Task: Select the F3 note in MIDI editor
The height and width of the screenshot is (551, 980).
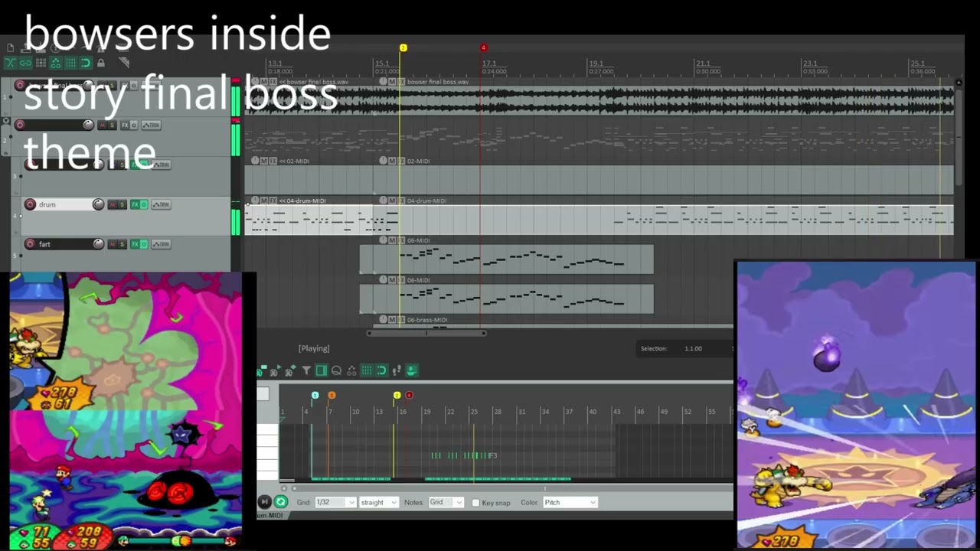Action: click(493, 455)
